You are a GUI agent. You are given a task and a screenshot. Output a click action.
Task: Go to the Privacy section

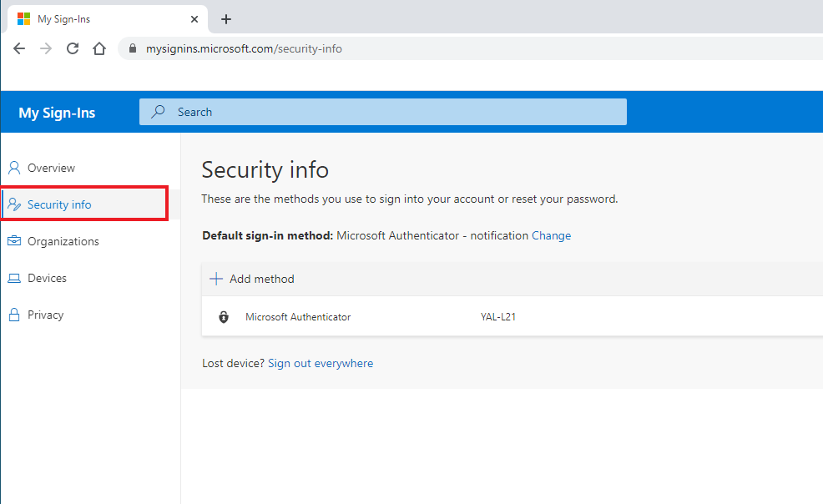pyautogui.click(x=45, y=315)
